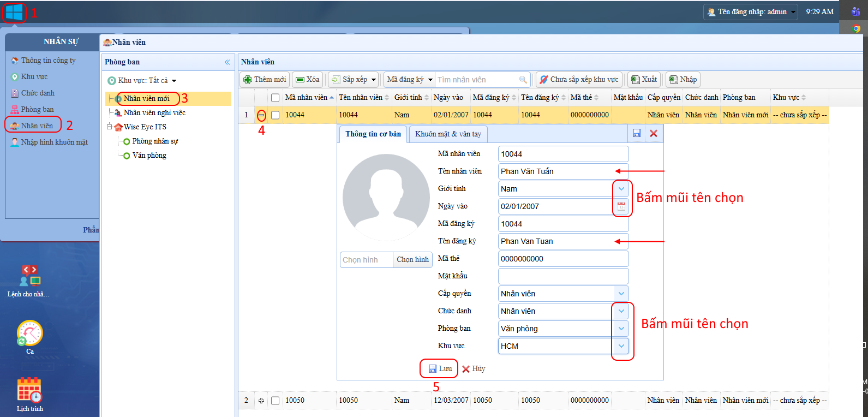This screenshot has height=417, width=868.
Task: Open the Ca clock desktop icon
Action: click(29, 333)
